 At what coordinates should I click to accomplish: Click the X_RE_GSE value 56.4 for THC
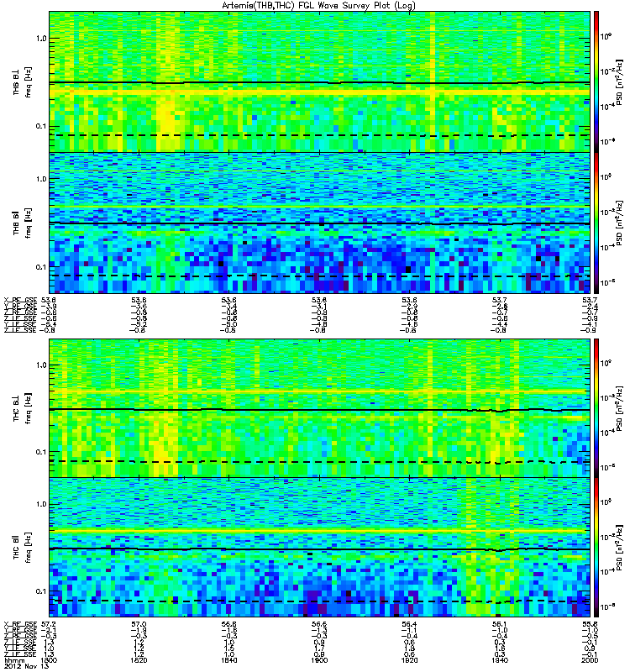pos(409,624)
